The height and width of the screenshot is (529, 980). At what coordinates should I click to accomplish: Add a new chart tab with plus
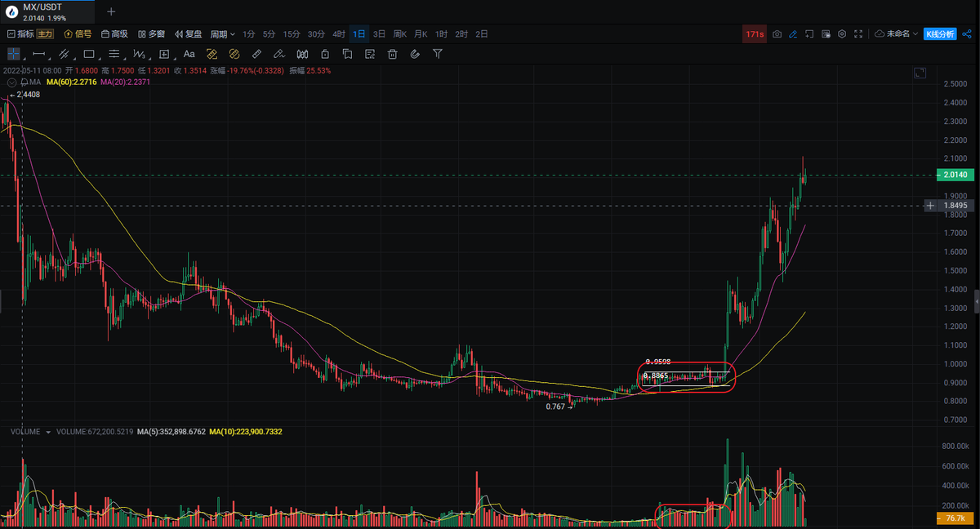(x=111, y=11)
